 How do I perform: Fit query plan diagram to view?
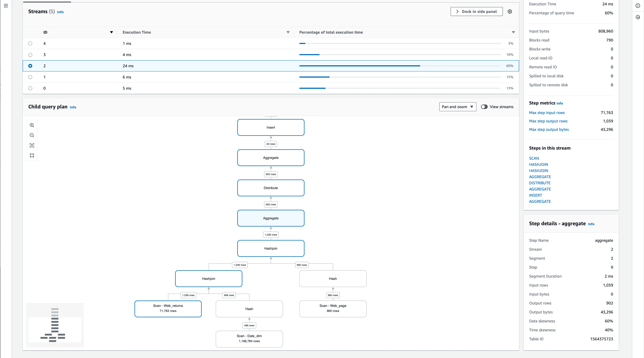tap(32, 145)
